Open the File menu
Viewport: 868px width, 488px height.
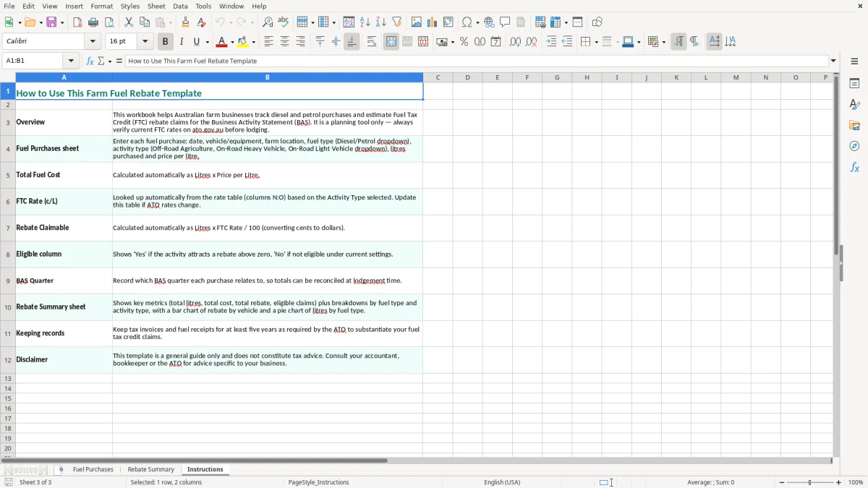(x=9, y=6)
